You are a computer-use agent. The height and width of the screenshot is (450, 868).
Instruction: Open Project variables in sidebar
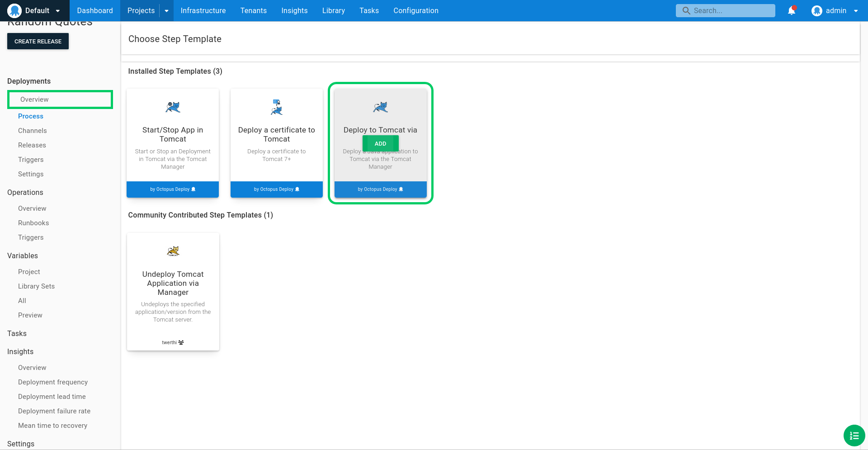click(x=29, y=272)
